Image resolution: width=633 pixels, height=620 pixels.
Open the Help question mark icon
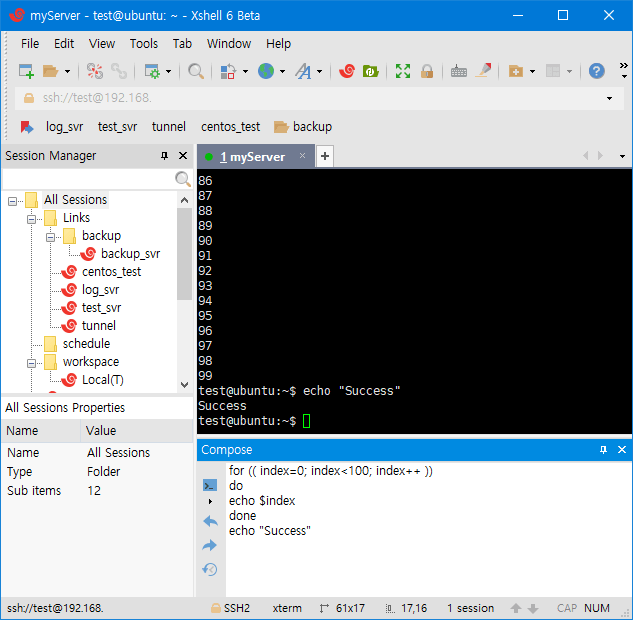[596, 71]
